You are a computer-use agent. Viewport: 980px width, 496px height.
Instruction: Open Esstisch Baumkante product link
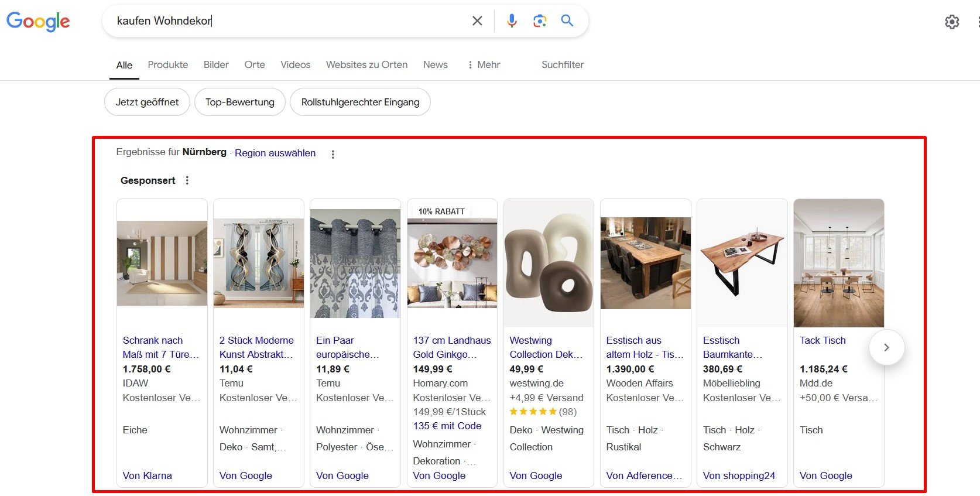[x=732, y=347]
